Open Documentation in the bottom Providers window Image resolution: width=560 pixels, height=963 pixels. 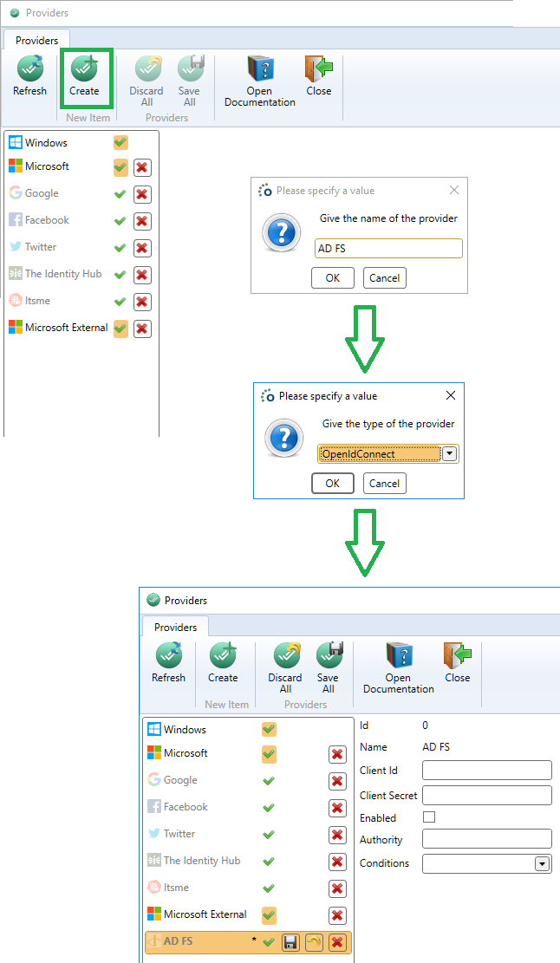point(399,668)
